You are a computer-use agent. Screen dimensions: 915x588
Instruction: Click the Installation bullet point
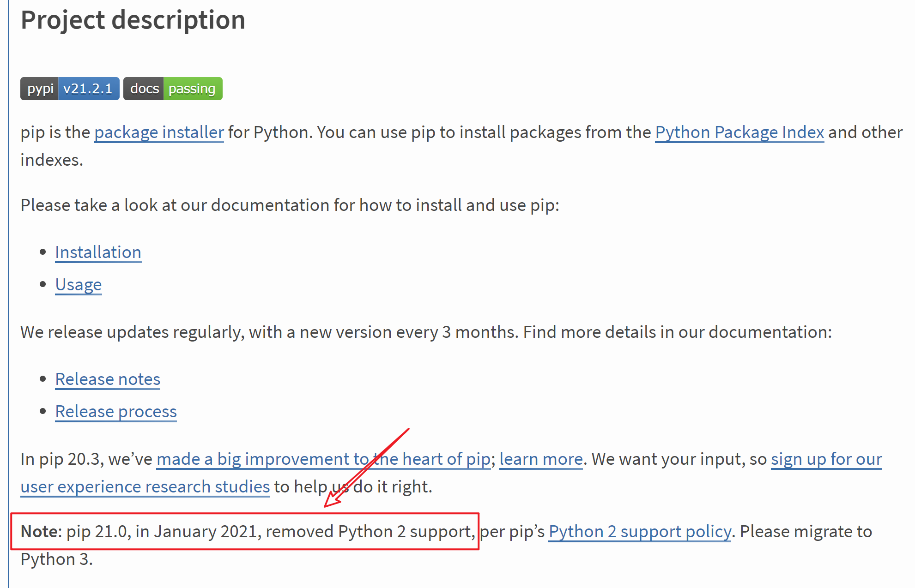[x=42, y=252]
